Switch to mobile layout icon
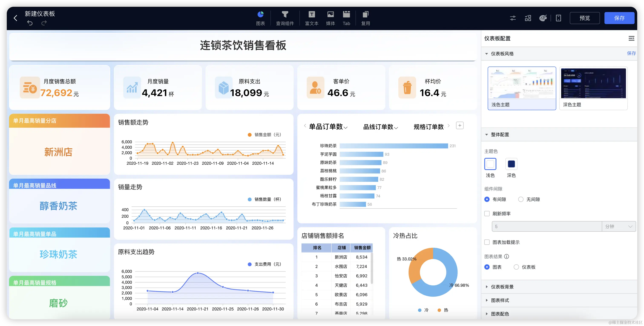Viewport: 644px width, 326px height. tap(558, 18)
